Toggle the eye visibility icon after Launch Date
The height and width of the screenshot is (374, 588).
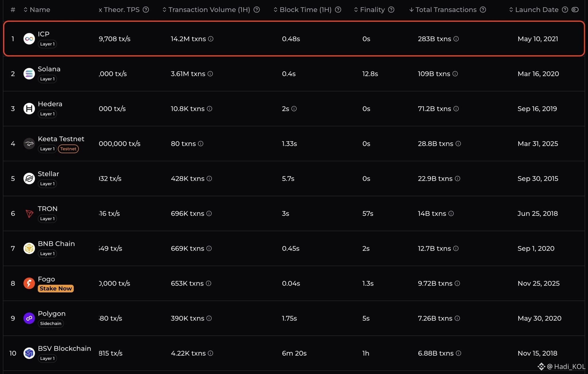coord(575,10)
